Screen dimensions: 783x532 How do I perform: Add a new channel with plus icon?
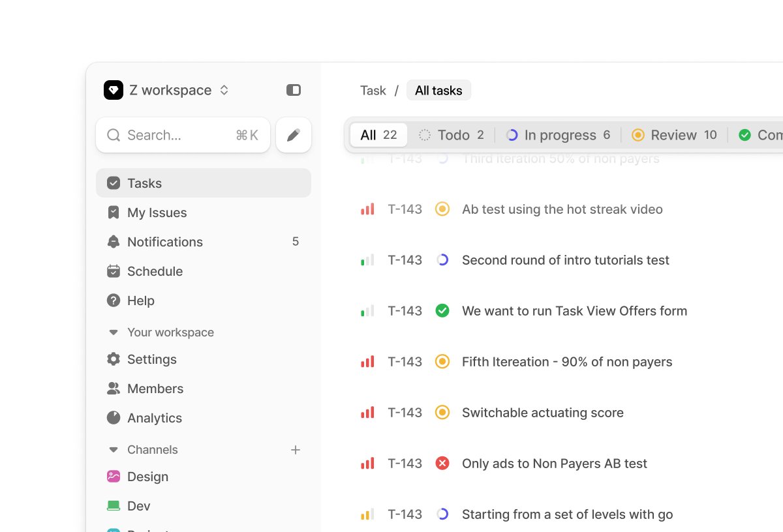pyautogui.click(x=296, y=450)
